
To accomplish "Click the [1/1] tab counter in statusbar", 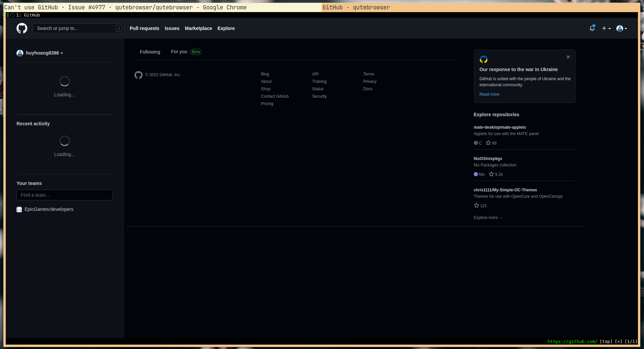I will pyautogui.click(x=631, y=342).
